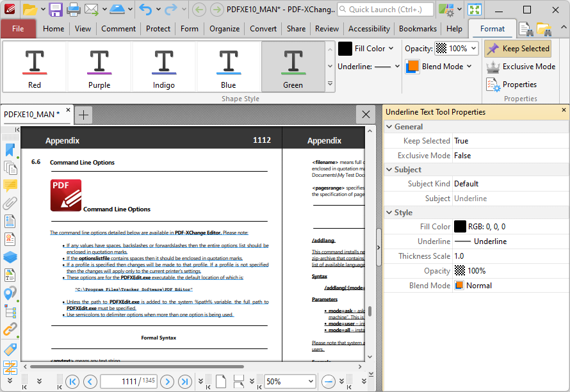570x392 pixels.
Task: Open the Links chain pane in sidebar
Action: 10,329
